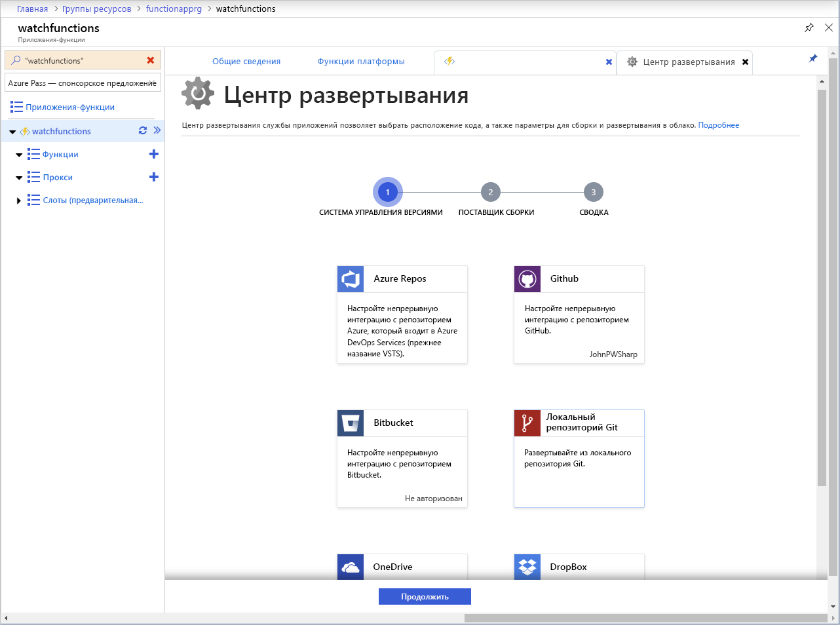The height and width of the screenshot is (625, 840).
Task: Click the refresh icon next to watchfunctions
Action: pos(143,130)
